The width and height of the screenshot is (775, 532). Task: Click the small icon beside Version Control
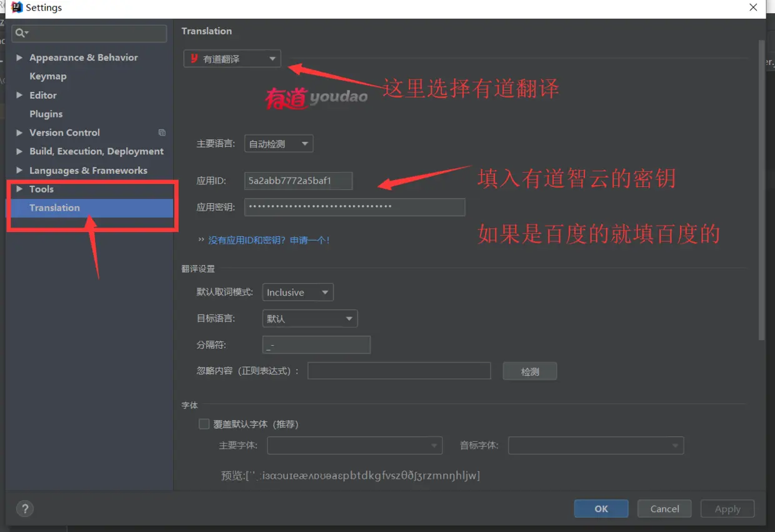[162, 133]
